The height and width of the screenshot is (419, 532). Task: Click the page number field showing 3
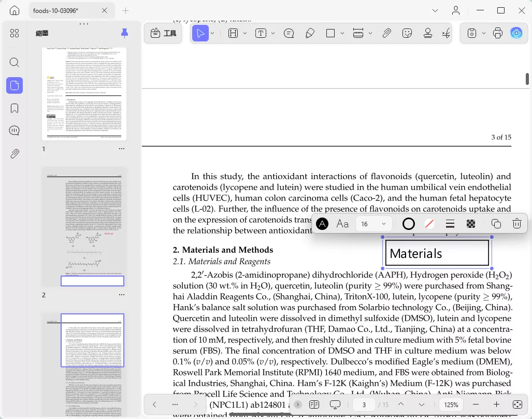tap(364, 404)
